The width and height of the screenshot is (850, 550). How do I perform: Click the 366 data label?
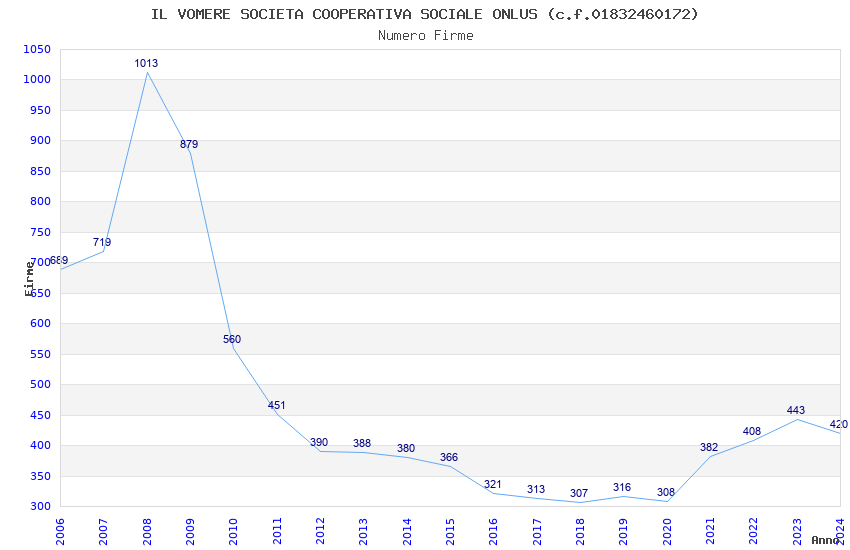click(x=449, y=457)
